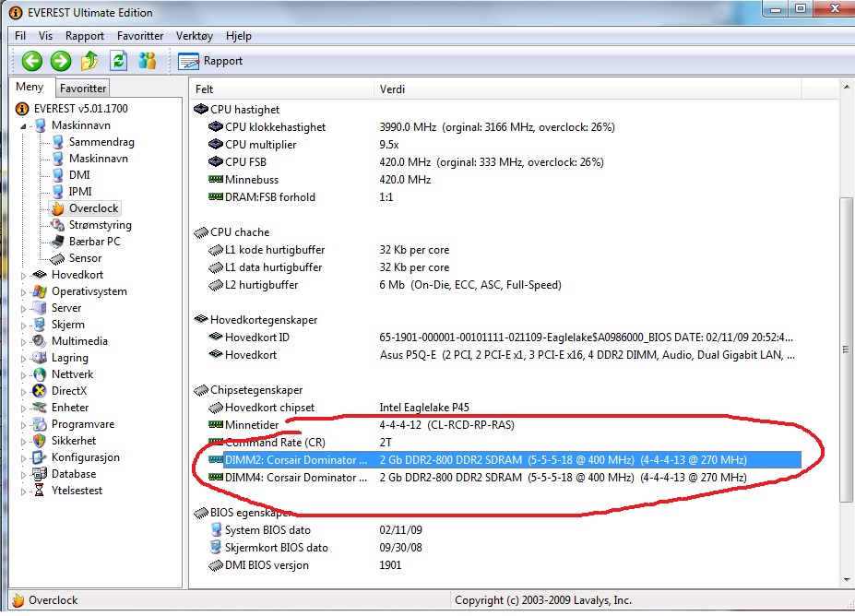The height and width of the screenshot is (616, 855).
Task: Click the Konfigurasjon icon
Action: point(40,457)
